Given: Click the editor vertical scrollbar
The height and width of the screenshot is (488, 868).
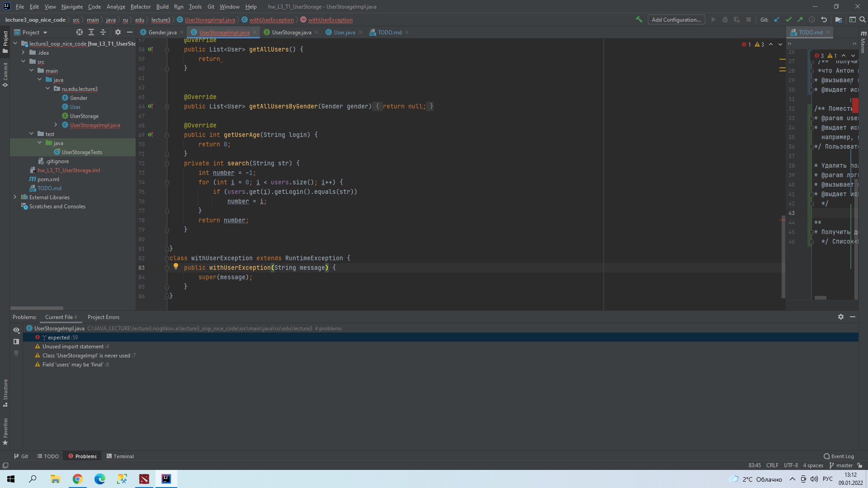Looking at the screenshot, I should (x=783, y=258).
